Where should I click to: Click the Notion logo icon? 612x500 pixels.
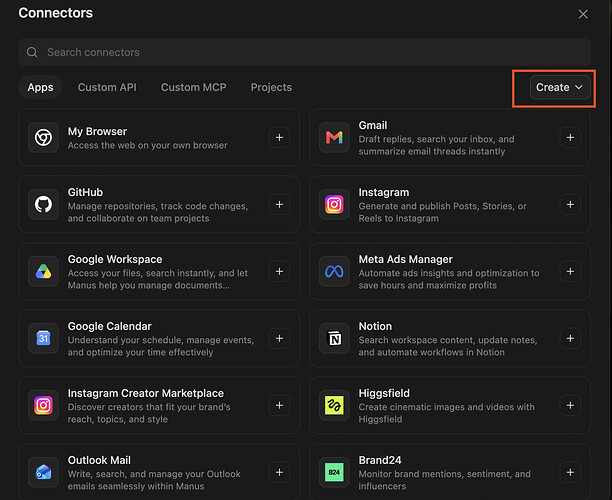(x=334, y=338)
